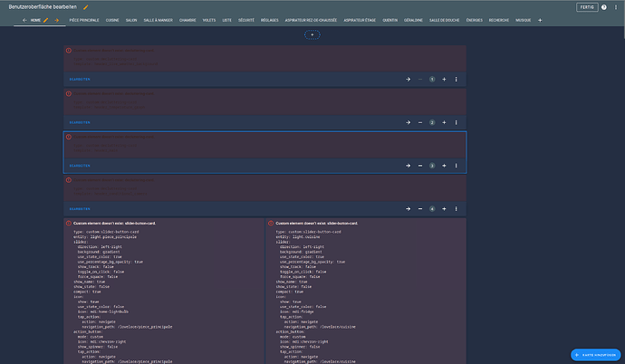Image resolution: width=625 pixels, height=364 pixels.
Task: Switch to the QUENTIN tab
Action: (390, 20)
